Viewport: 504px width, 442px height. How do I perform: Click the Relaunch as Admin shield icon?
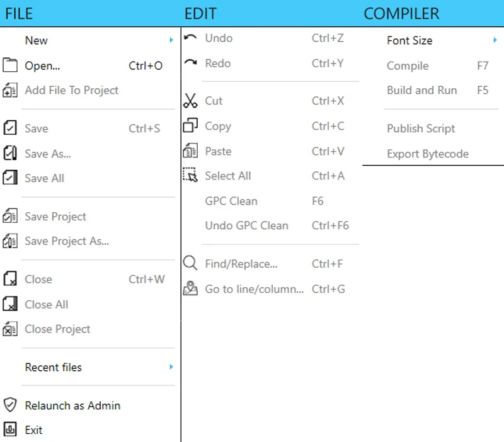pyautogui.click(x=9, y=405)
